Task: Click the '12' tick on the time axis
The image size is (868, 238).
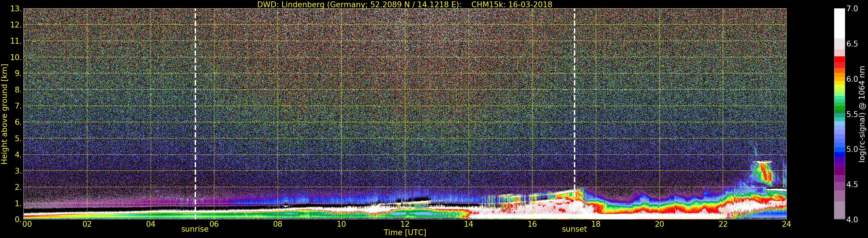Action: pos(405,224)
